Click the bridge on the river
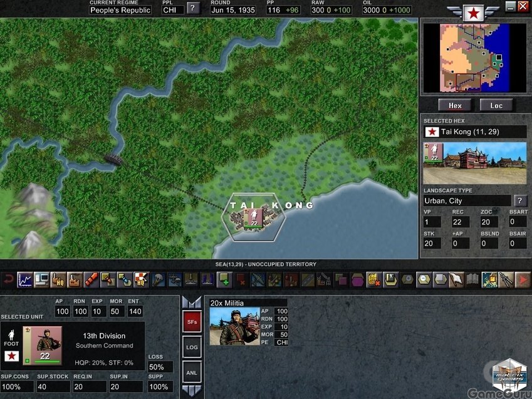The image size is (532, 399). 113,159
